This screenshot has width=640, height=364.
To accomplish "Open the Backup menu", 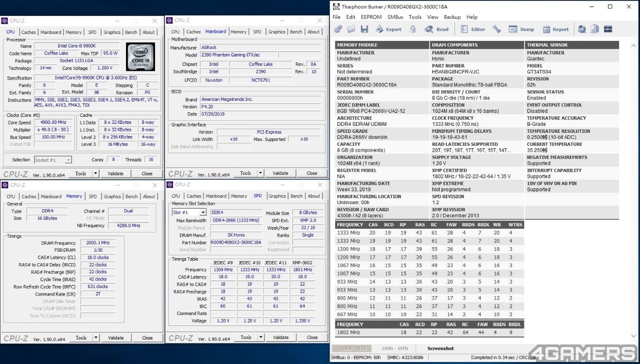I will point(452,17).
